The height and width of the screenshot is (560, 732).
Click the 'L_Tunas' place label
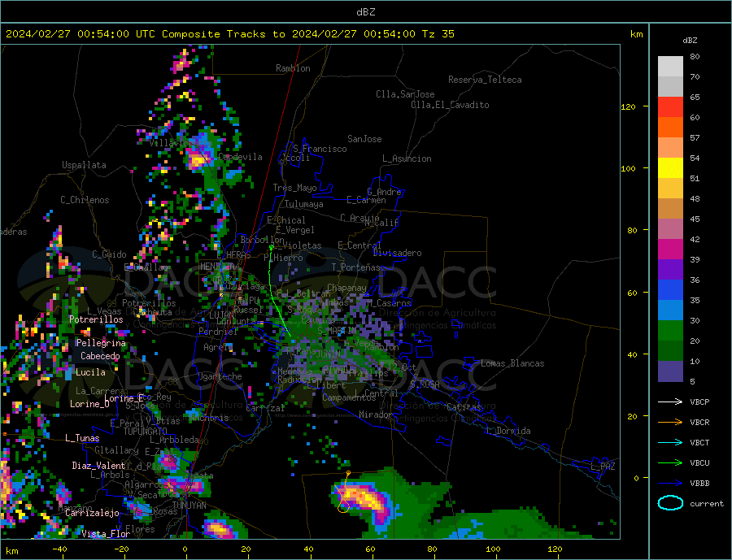82,438
